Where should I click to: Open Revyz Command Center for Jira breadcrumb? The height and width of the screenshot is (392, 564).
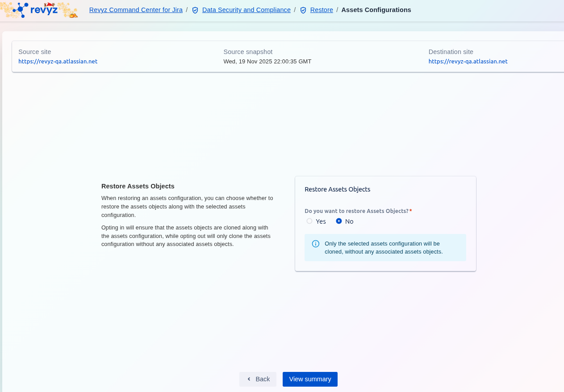pyautogui.click(x=136, y=10)
